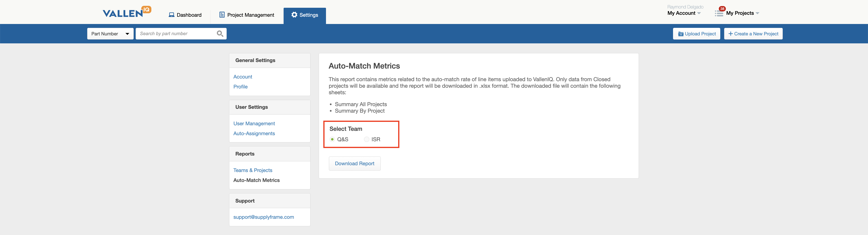Image resolution: width=868 pixels, height=235 pixels.
Task: Click the My Projects list icon
Action: coord(719,14)
